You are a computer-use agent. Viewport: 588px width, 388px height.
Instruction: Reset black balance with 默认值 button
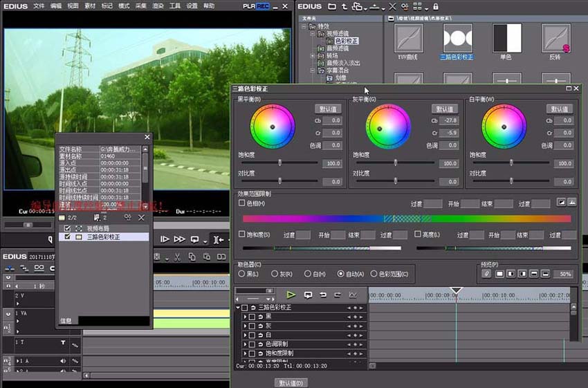coord(328,109)
